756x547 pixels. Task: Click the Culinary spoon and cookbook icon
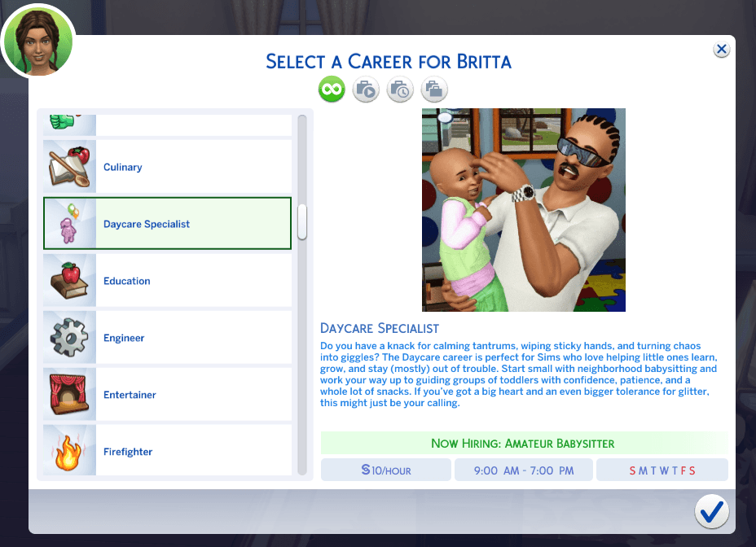(69, 167)
